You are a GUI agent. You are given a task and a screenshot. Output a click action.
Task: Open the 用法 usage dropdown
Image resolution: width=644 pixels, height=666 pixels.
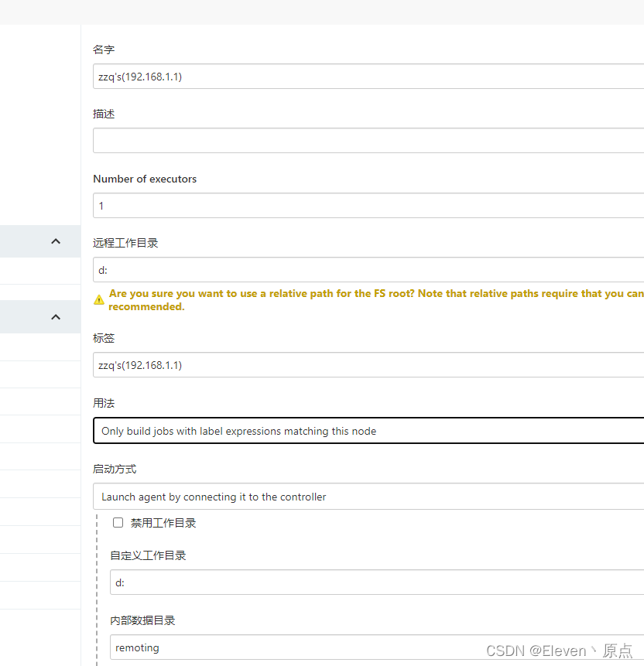[368, 431]
